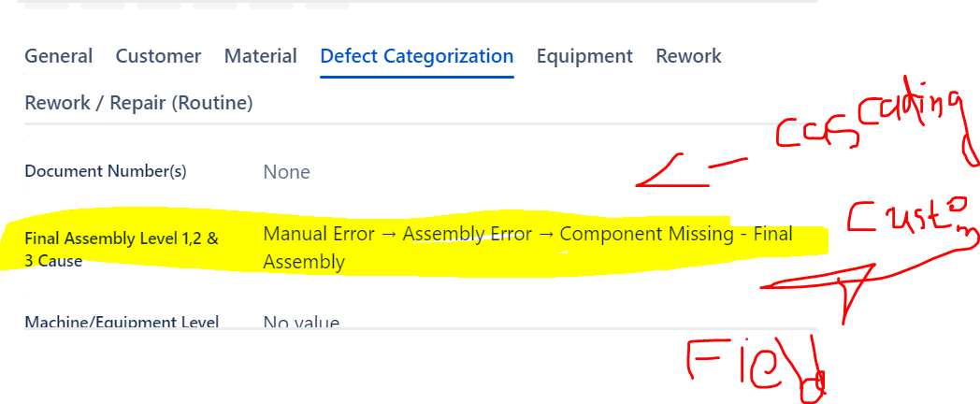Switch to Rework / Repair (Routine) tab
This screenshot has height=404, width=980.
pyautogui.click(x=138, y=103)
